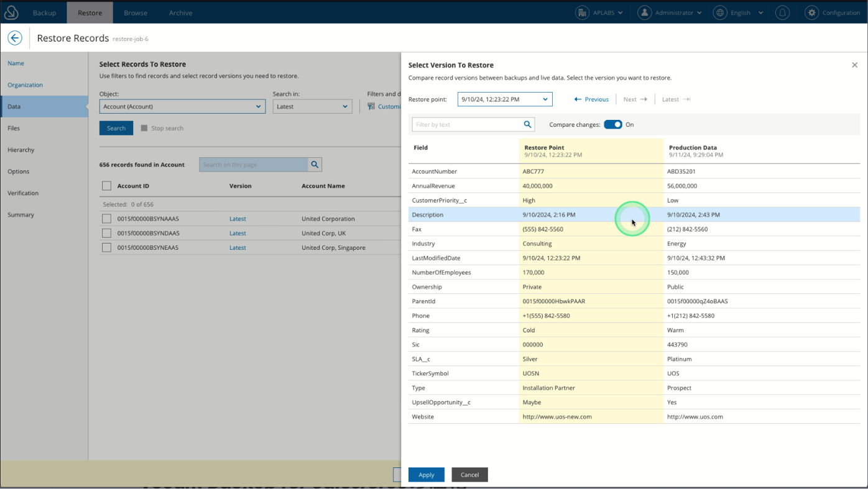Click the notification bell icon
This screenshot has width=868, height=489.
tap(782, 12)
